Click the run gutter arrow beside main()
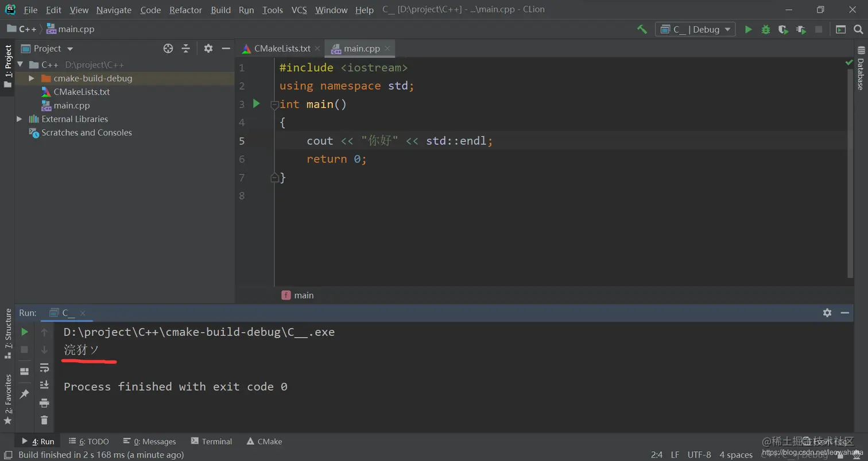The height and width of the screenshot is (461, 868). click(x=257, y=104)
